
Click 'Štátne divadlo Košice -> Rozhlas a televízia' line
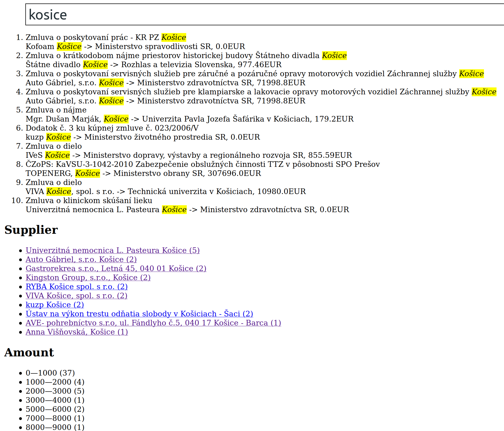click(x=154, y=65)
